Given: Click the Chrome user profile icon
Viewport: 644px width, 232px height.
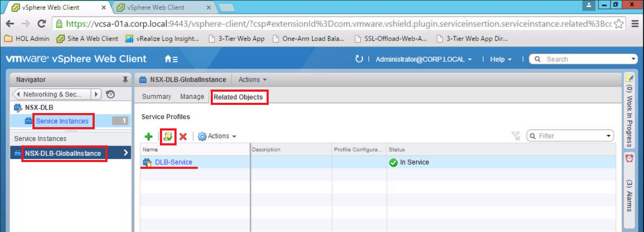Looking at the screenshot, I should [589, 5].
